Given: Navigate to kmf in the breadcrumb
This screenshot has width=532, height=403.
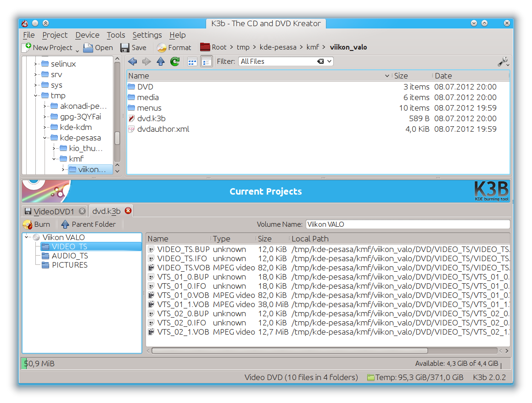Looking at the screenshot, I should (x=313, y=47).
